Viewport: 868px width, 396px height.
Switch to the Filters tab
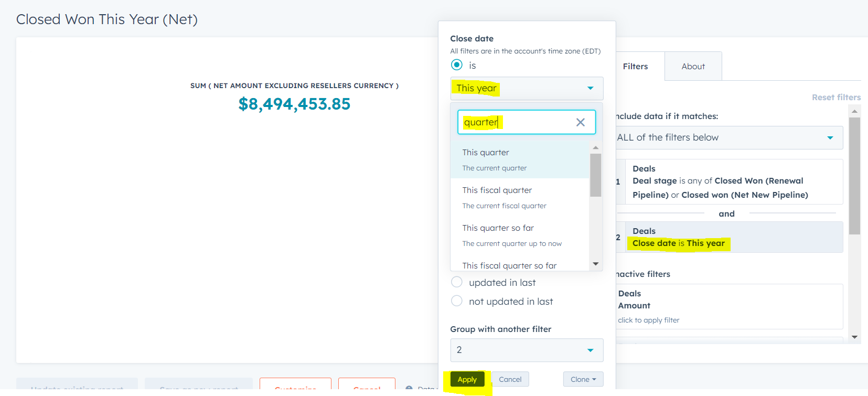(x=635, y=66)
